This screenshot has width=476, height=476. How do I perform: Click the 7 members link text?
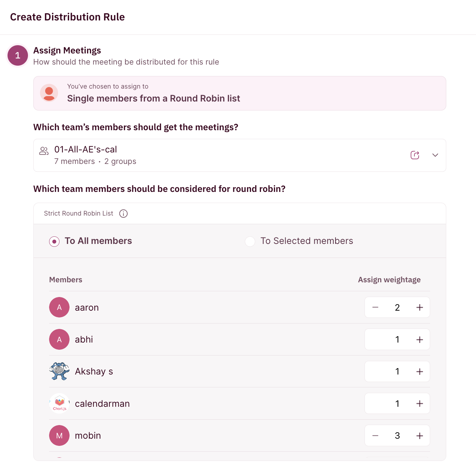74,161
